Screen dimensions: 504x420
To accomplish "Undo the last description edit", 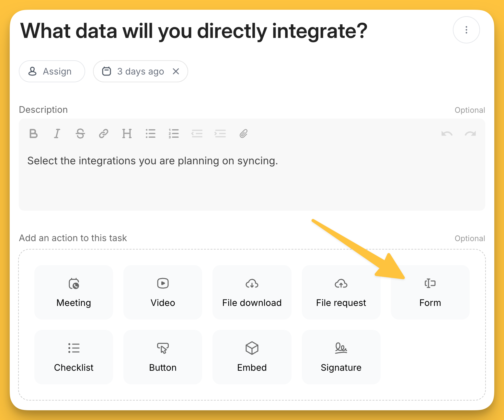I will [447, 134].
